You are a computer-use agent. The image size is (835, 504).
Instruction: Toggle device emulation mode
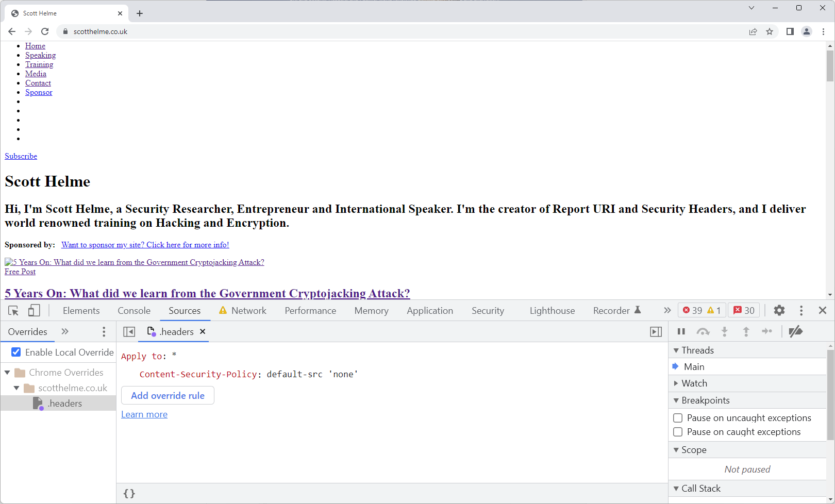pyautogui.click(x=34, y=311)
